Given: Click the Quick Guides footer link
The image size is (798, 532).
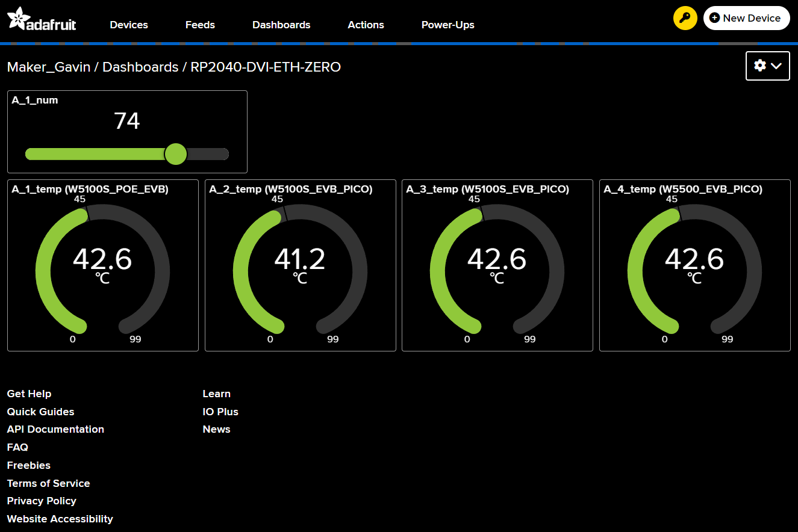Looking at the screenshot, I should click(x=40, y=412).
